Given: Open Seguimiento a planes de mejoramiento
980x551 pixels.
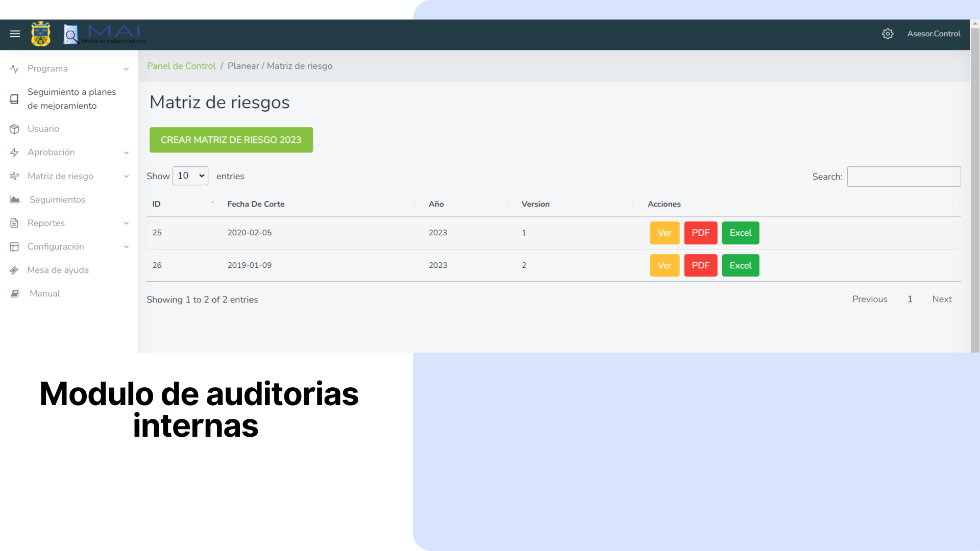Looking at the screenshot, I should click(71, 99).
